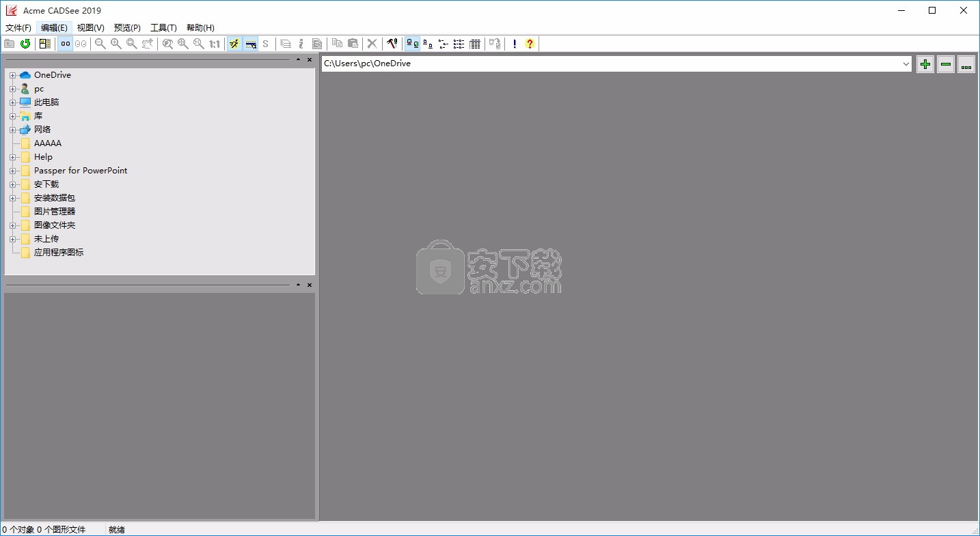Viewport: 980px width, 536px height.
Task: Select the 图片管理器 folder
Action: [55, 212]
